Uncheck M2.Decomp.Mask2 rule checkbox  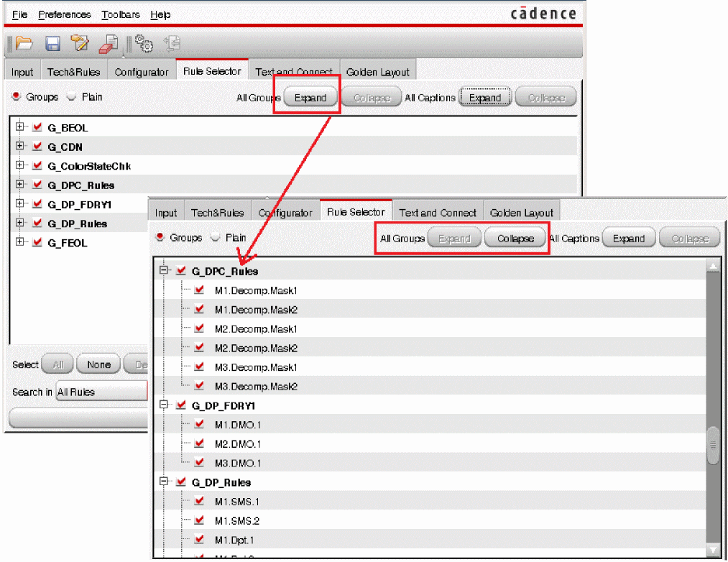coord(200,347)
